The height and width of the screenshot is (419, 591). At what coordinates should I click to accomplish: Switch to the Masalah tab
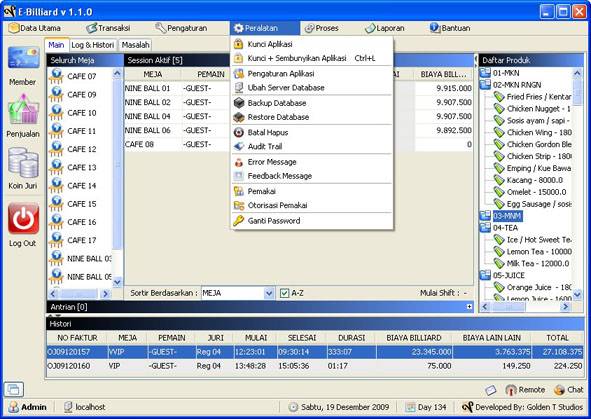(136, 45)
